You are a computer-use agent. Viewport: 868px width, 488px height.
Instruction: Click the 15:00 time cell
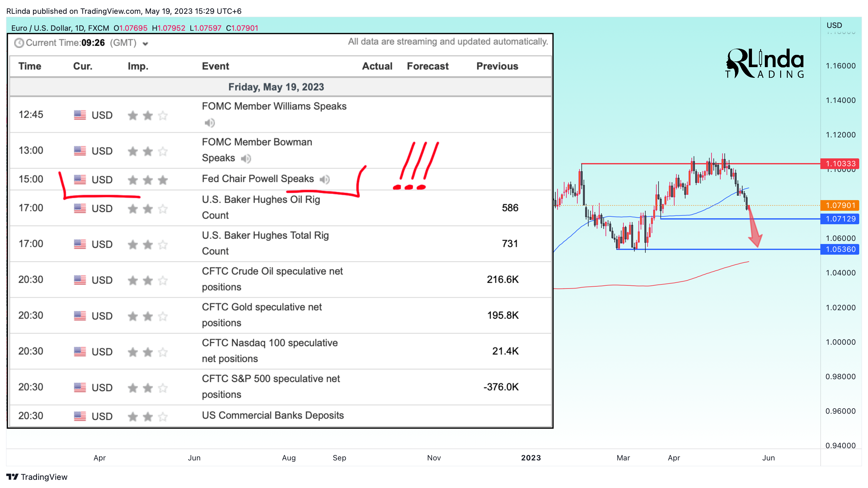tap(31, 179)
